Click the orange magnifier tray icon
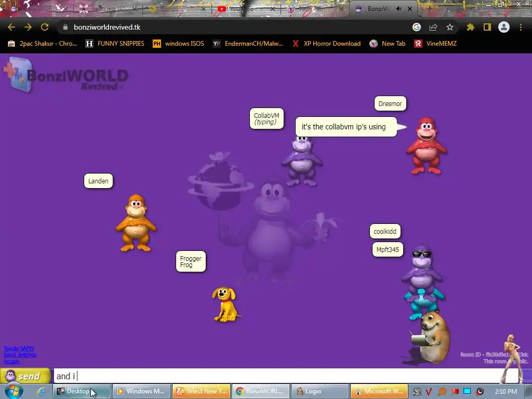The width and height of the screenshot is (532, 399). point(442,392)
